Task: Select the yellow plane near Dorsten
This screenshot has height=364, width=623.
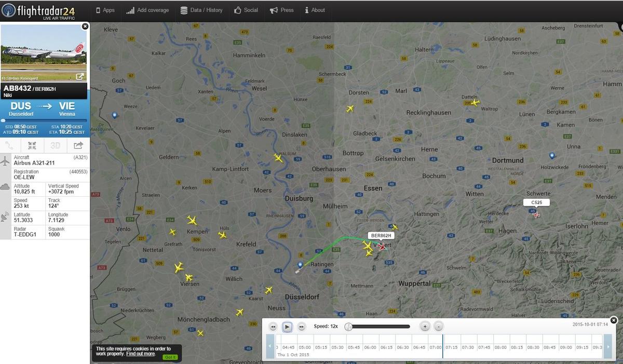Action: [x=350, y=109]
